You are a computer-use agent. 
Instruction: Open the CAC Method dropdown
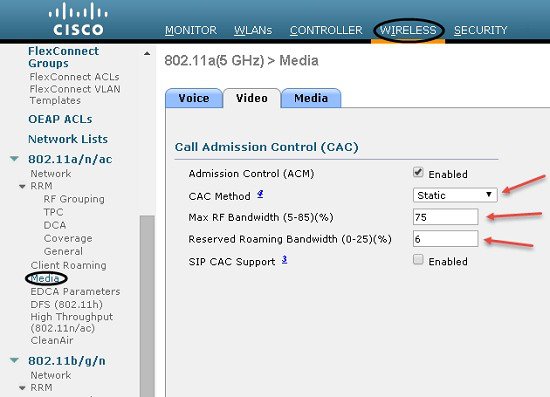click(x=455, y=195)
